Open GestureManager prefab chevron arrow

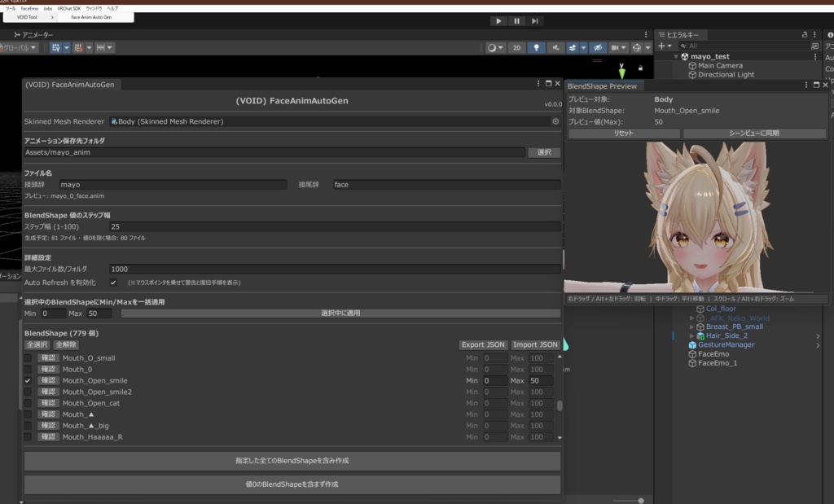pos(818,345)
